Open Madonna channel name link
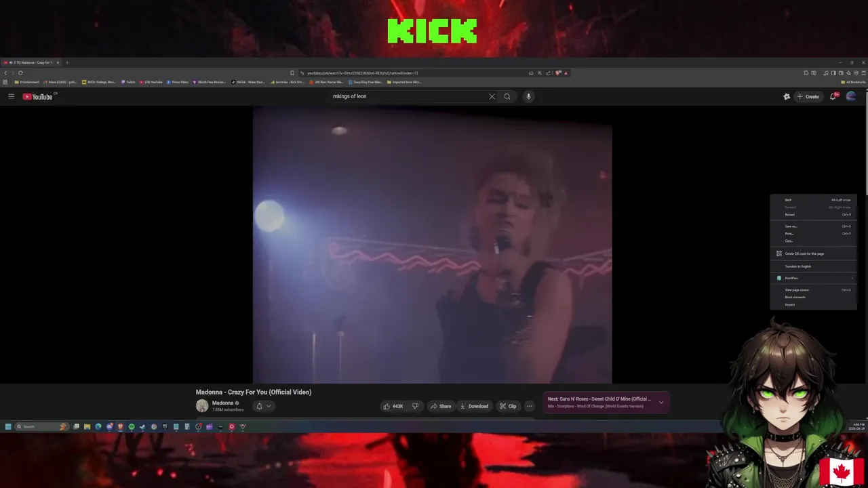This screenshot has height=488, width=868. coord(222,403)
